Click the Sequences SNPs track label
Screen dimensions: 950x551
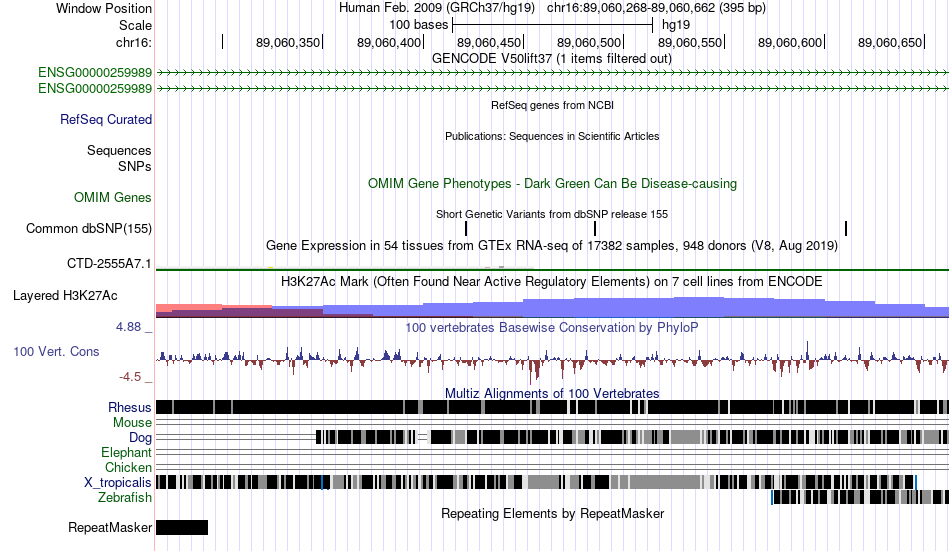(119, 158)
